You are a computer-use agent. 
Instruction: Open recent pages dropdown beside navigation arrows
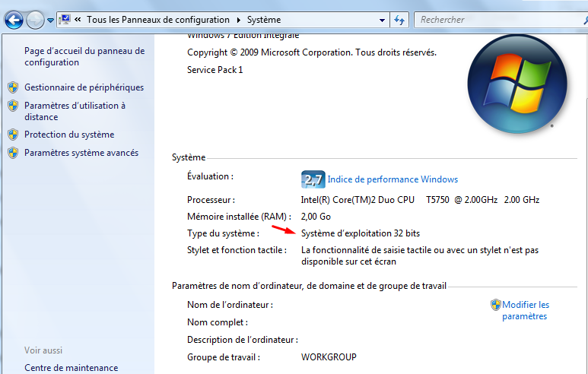point(51,21)
